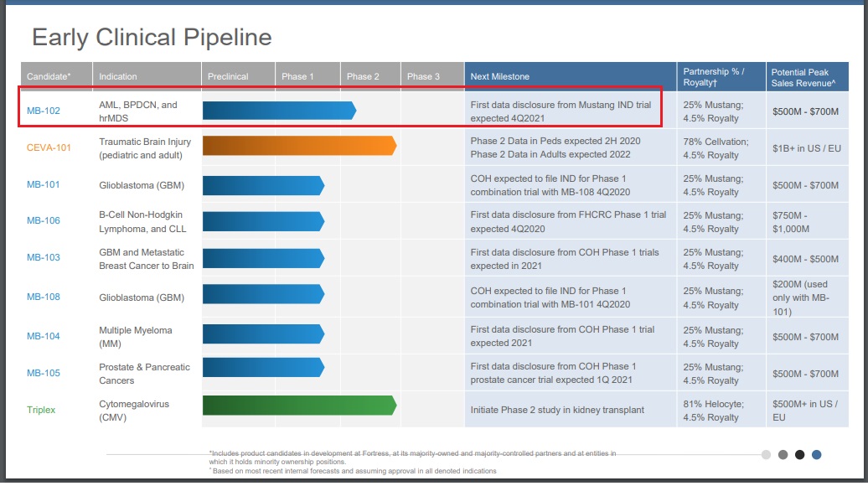Click the blue dot in footer
Image resolution: width=868 pixels, height=486 pixels.
[x=817, y=455]
